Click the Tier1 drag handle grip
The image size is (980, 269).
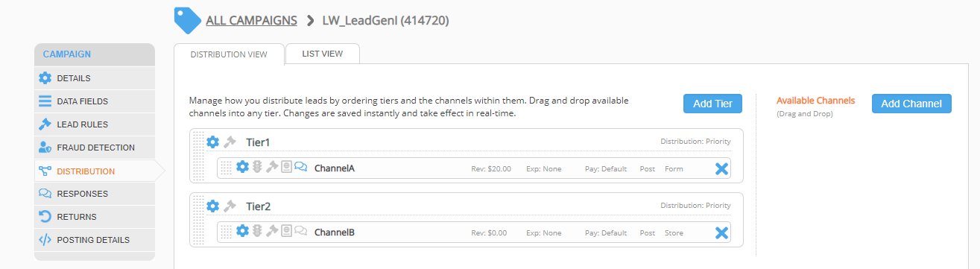pyautogui.click(x=197, y=156)
